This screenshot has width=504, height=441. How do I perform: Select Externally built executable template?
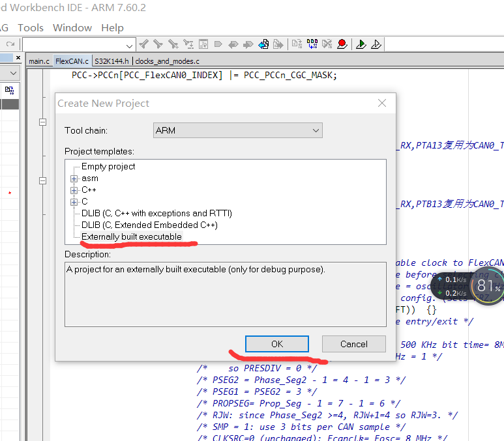click(132, 236)
